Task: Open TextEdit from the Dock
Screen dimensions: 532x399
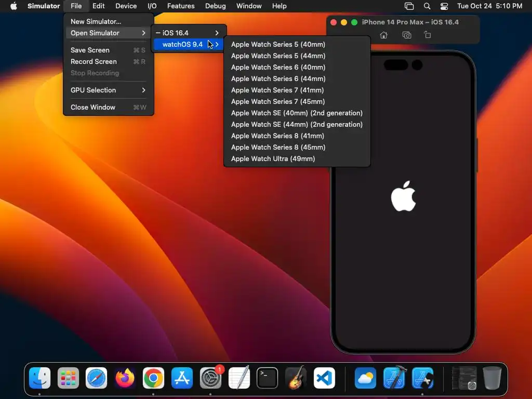Action: pyautogui.click(x=239, y=378)
